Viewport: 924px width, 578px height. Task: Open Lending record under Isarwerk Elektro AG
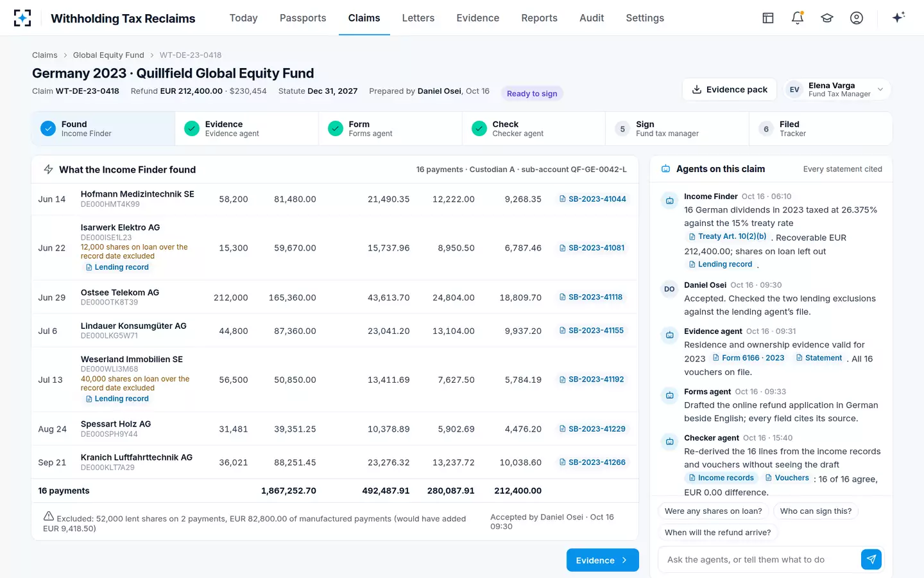(x=117, y=267)
